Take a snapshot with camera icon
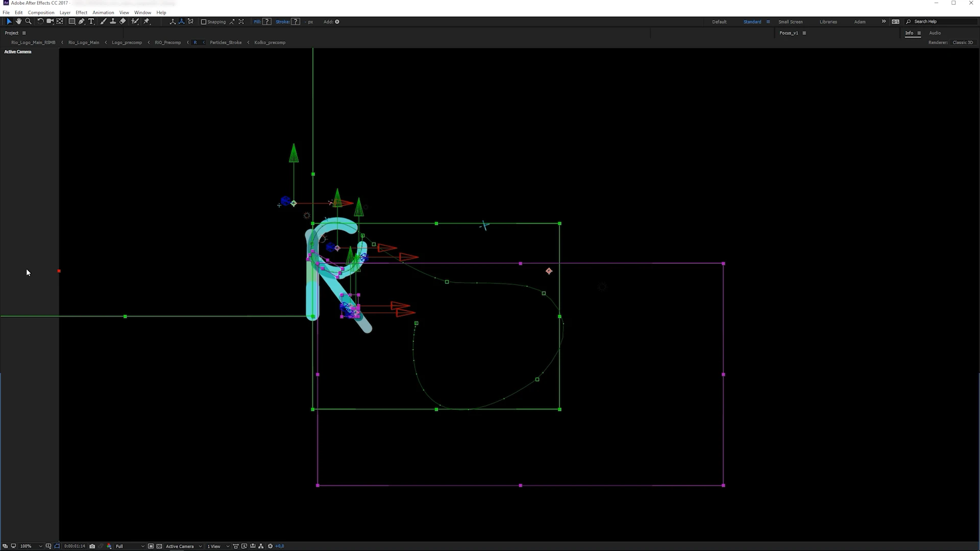The height and width of the screenshot is (551, 980). pos(92,546)
